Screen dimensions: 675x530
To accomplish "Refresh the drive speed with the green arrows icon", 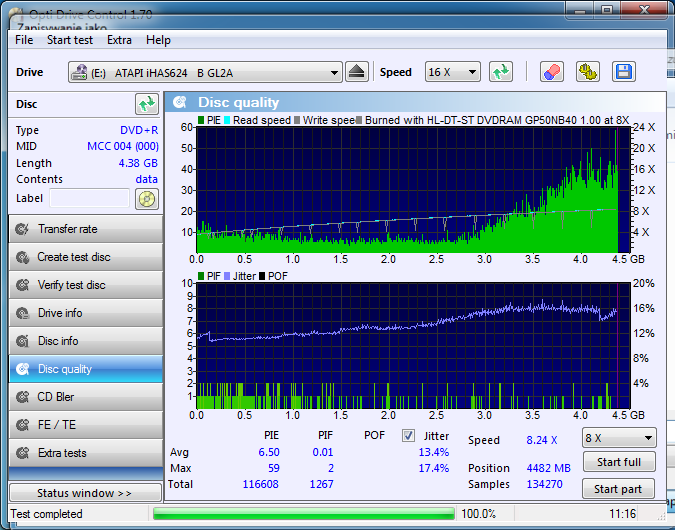I will [501, 72].
